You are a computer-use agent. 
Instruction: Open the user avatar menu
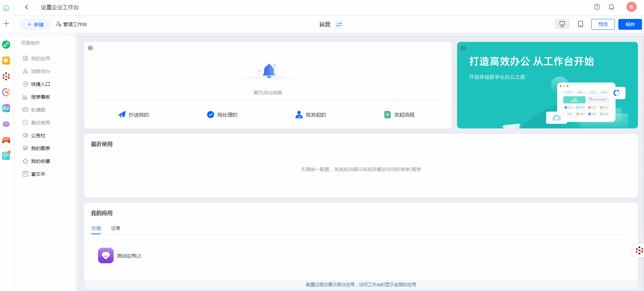pyautogui.click(x=631, y=7)
